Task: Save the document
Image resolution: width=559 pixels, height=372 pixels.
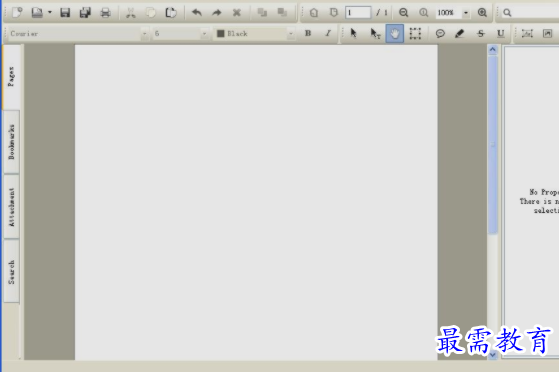Action: click(x=65, y=13)
